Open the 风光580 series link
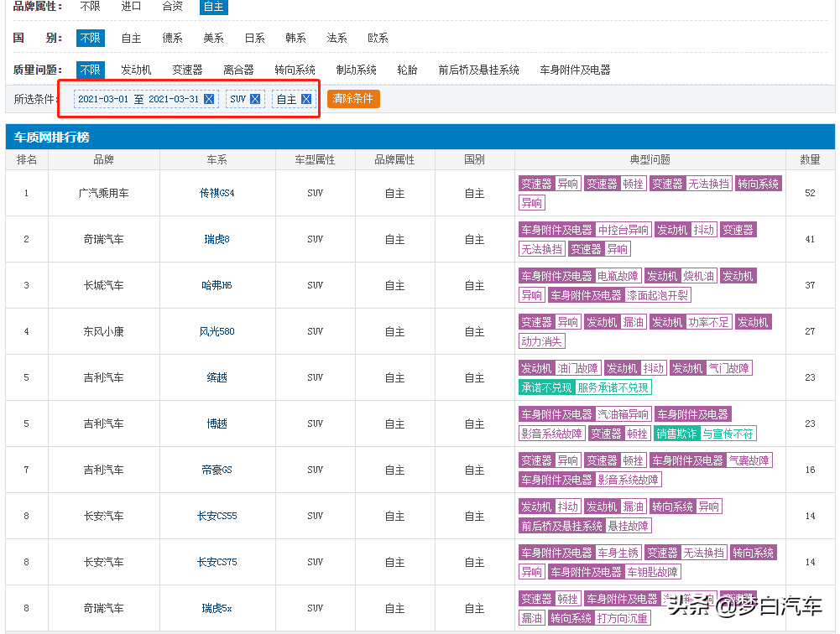This screenshot has width=840, height=634. tap(217, 331)
